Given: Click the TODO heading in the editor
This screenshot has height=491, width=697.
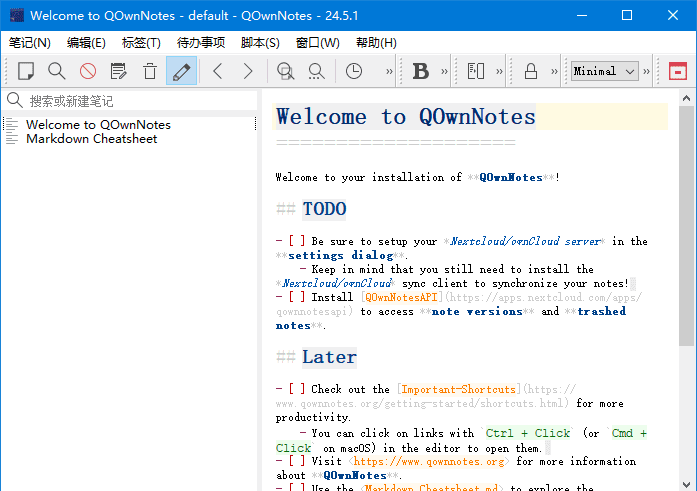Looking at the screenshot, I should coord(324,209).
